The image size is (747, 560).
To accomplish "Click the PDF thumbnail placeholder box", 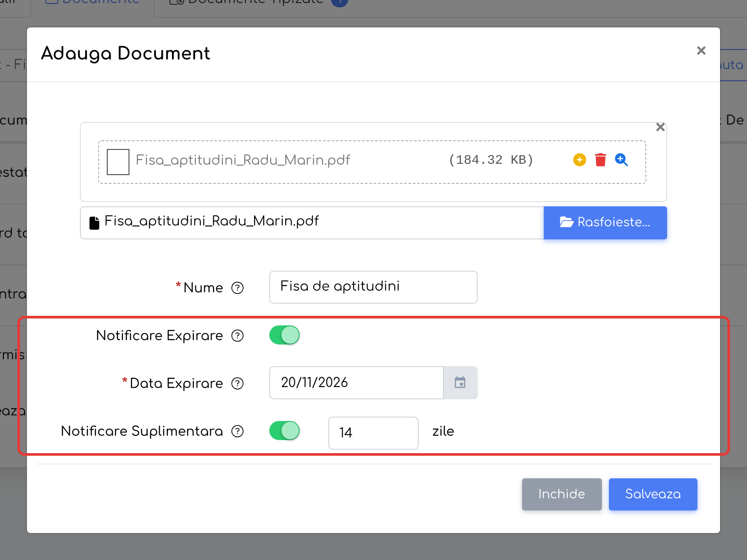I will (118, 162).
